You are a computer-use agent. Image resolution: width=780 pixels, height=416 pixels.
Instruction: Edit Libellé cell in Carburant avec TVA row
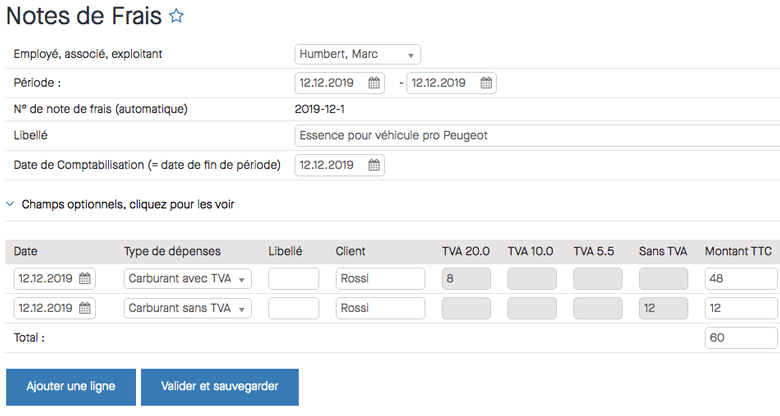(x=293, y=279)
